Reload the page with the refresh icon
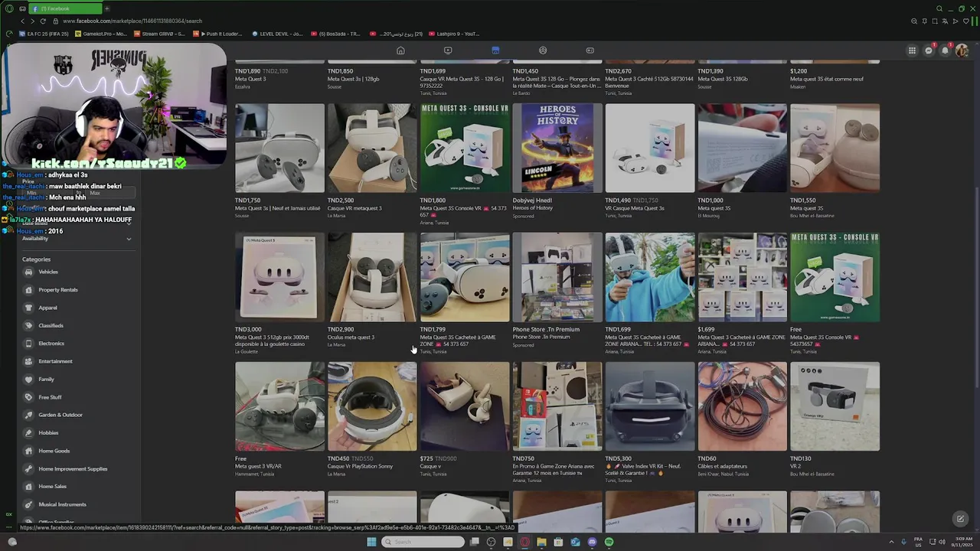Viewport: 980px width, 551px height. pos(44,21)
